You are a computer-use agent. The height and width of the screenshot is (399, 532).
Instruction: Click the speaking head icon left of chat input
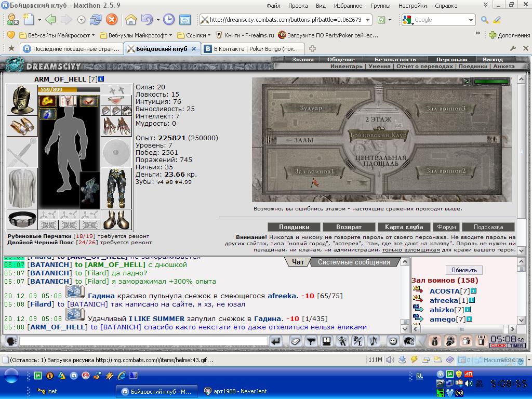(x=11, y=341)
